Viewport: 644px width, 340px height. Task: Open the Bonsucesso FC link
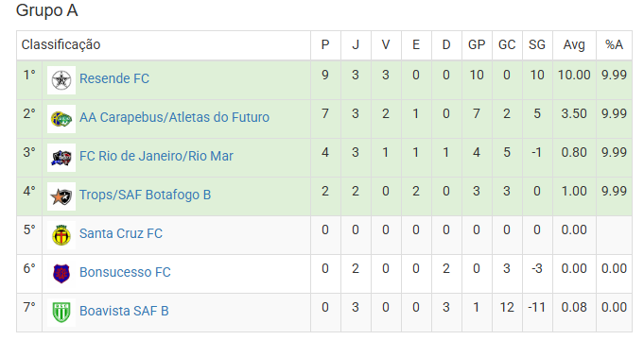125,272
